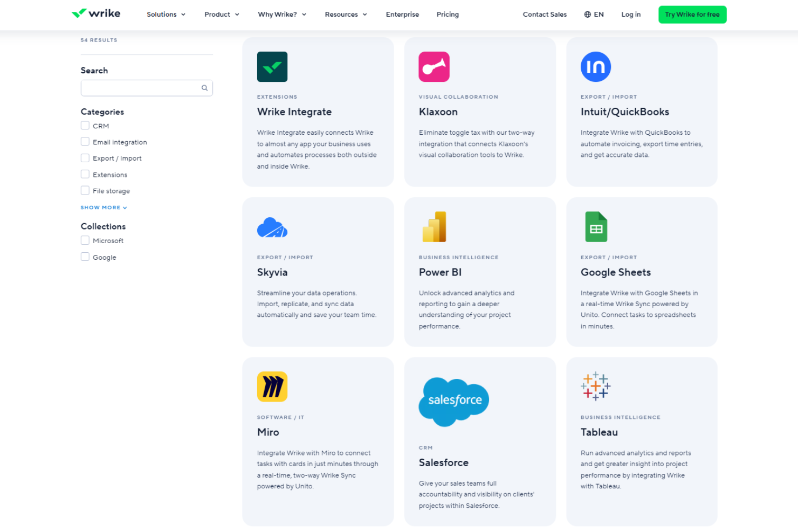Open the Klaxoon card title
The image size is (798, 532).
438,112
